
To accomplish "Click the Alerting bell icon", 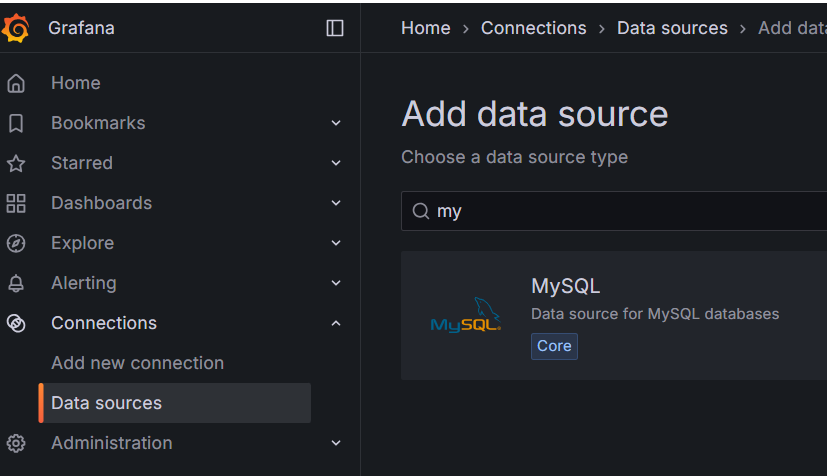I will tap(16, 283).
